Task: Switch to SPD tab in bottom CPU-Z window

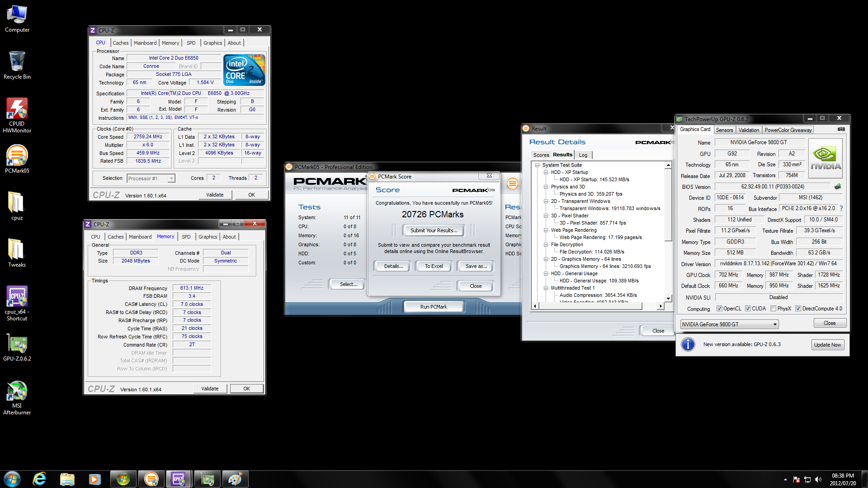Action: 186,237
